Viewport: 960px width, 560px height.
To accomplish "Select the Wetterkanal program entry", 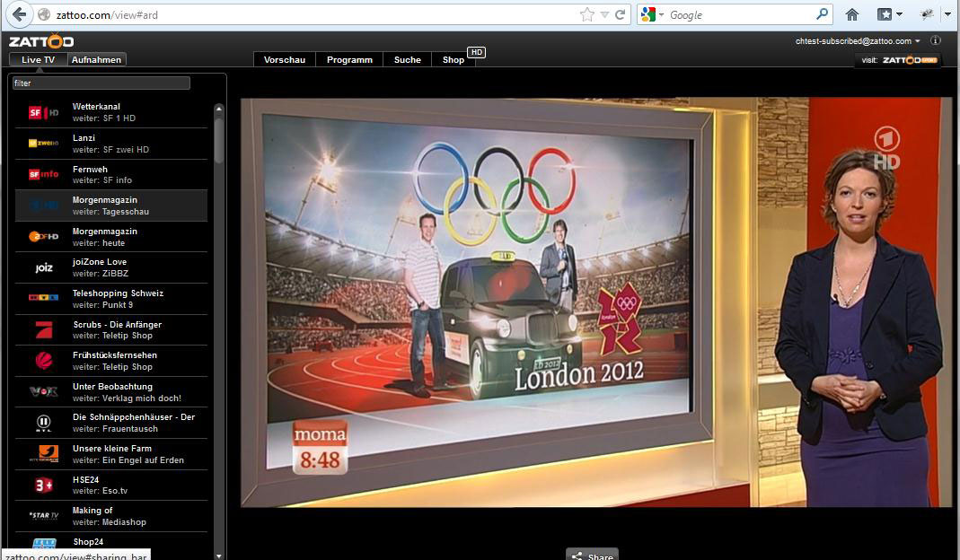I will 111,112.
